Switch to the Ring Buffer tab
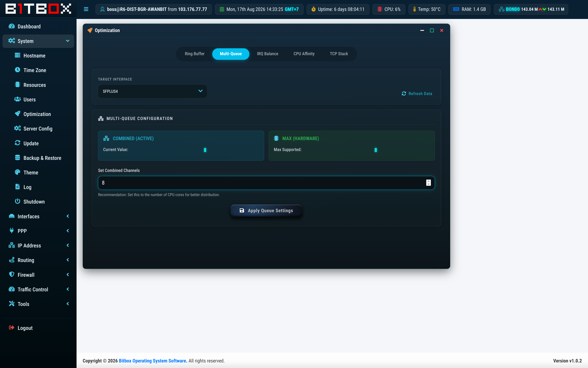 (x=194, y=54)
